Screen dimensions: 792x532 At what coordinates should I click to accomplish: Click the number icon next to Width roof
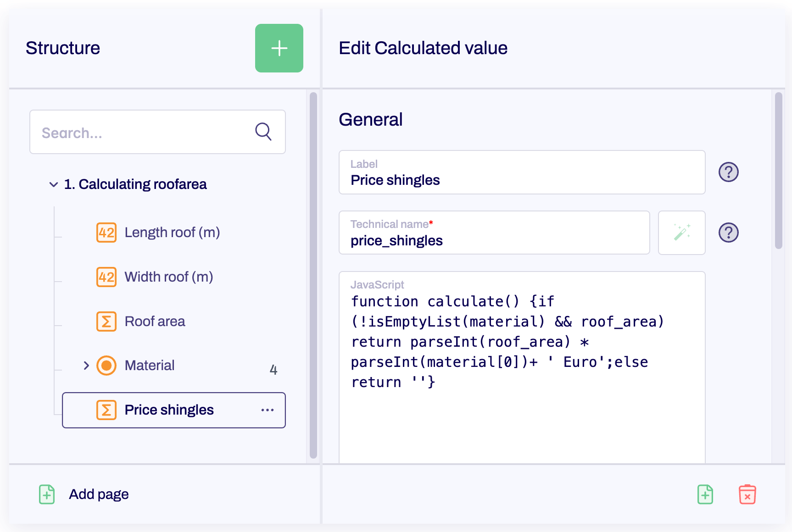[106, 277]
